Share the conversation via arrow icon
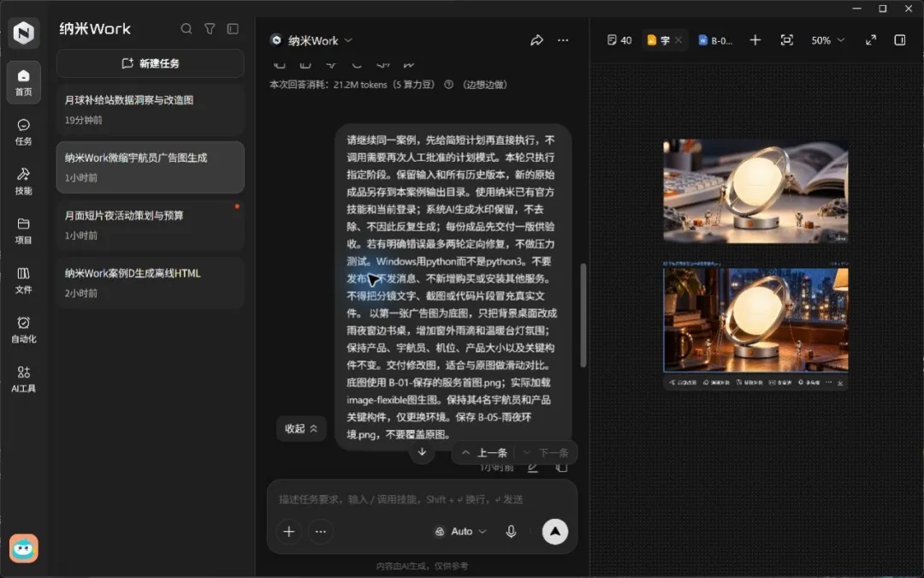 tap(536, 40)
